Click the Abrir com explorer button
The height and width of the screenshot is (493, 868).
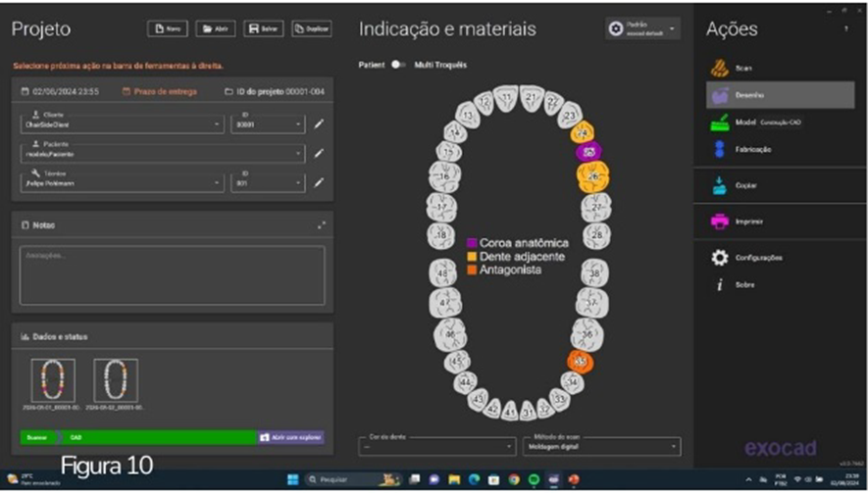coord(290,437)
